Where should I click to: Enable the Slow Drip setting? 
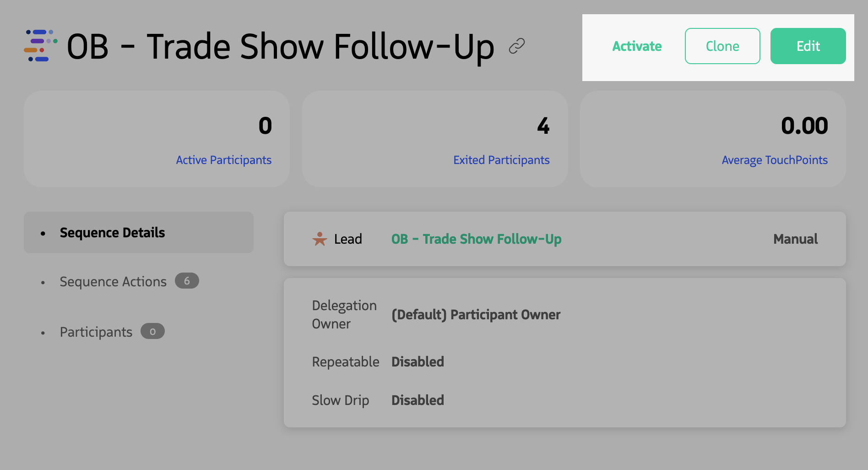tap(418, 400)
